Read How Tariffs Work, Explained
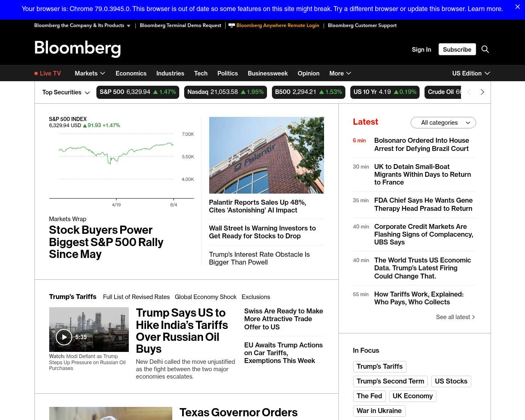Viewport: 525px width, 420px height. (x=419, y=298)
